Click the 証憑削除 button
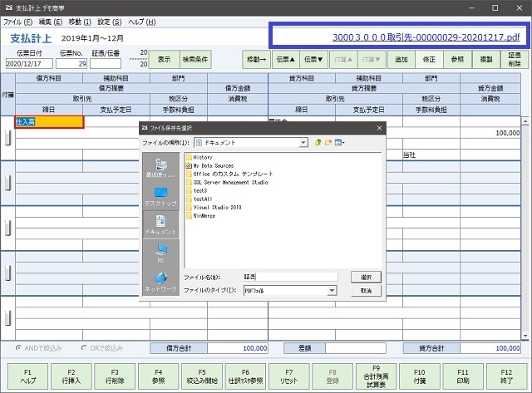Viewport: 532px width, 393px height. pyautogui.click(x=515, y=59)
